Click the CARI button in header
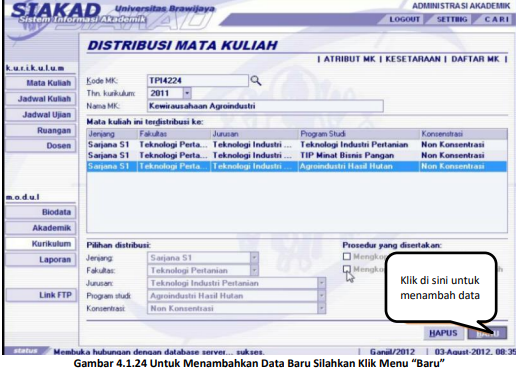Screen dimensions: 516x370 [496, 19]
